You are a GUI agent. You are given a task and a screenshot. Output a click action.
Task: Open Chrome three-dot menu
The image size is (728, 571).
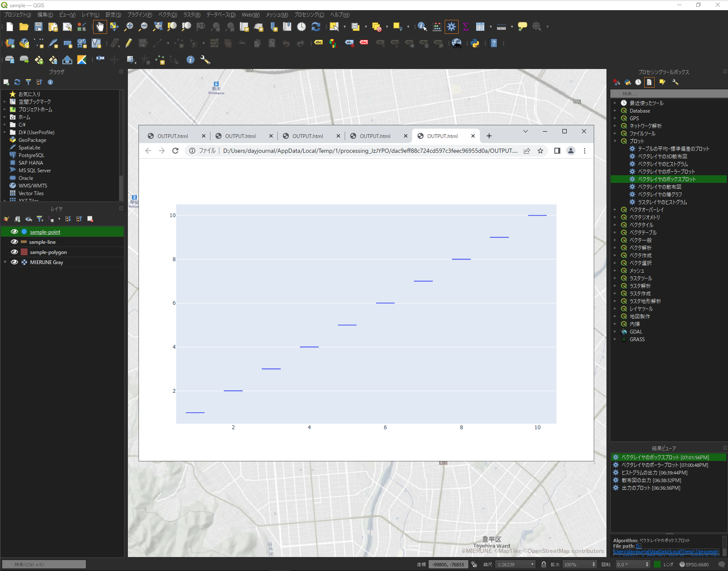click(584, 151)
